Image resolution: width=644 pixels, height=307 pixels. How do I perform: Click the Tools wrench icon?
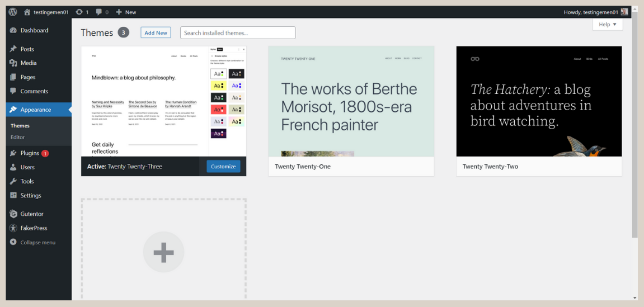click(13, 181)
